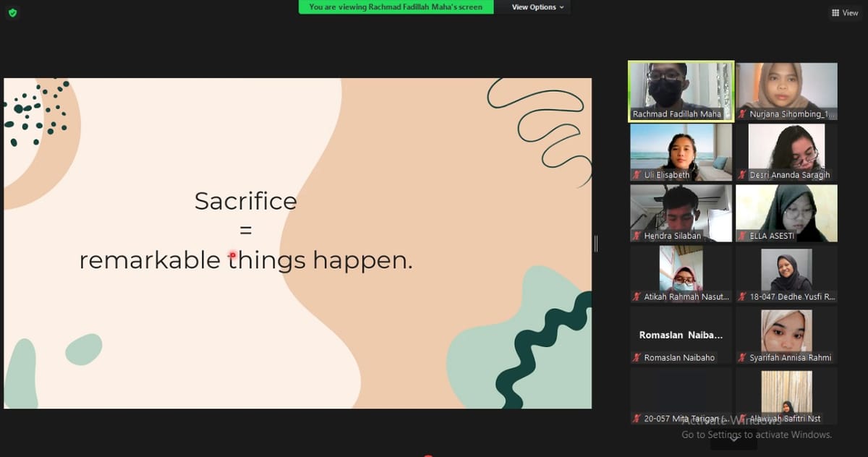Screen dimensions: 868x457
Task: Click Uli Elisabeth's muted microphone icon
Action: click(x=637, y=175)
